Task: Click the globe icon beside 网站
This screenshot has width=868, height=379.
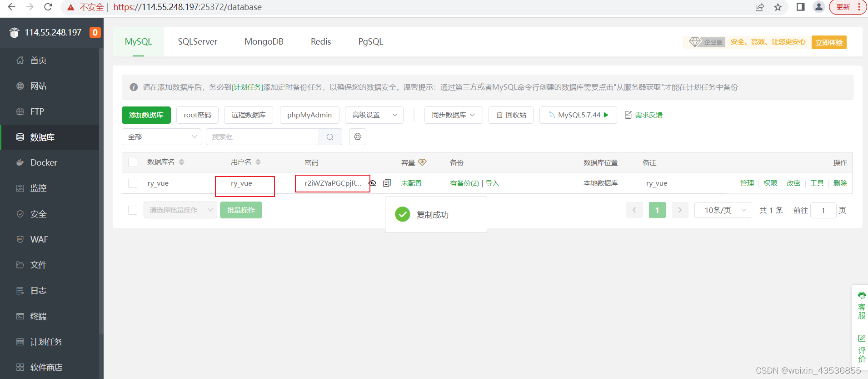Action: (20, 86)
